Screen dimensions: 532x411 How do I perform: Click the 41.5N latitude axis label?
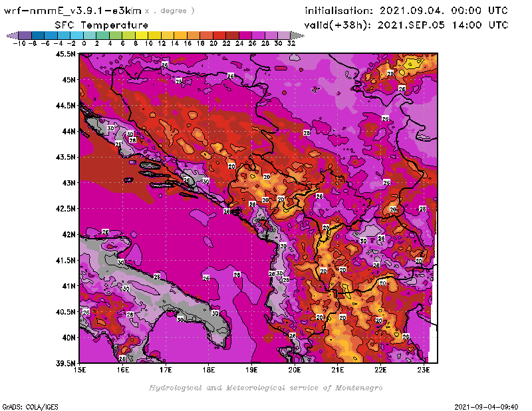[x=65, y=260]
